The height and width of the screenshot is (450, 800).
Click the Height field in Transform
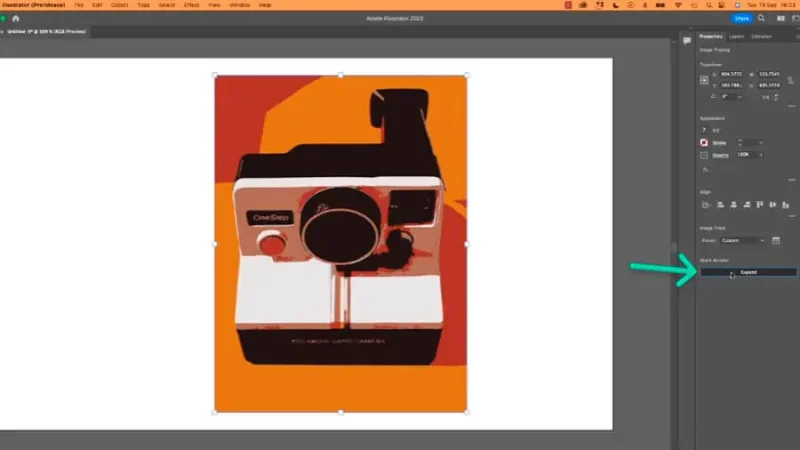[x=769, y=85]
